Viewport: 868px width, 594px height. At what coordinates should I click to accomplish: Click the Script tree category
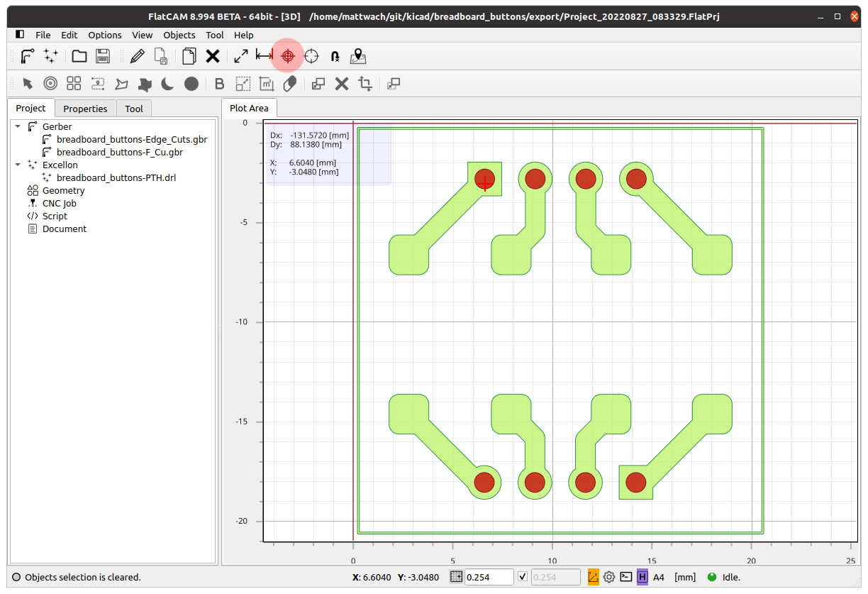click(55, 216)
